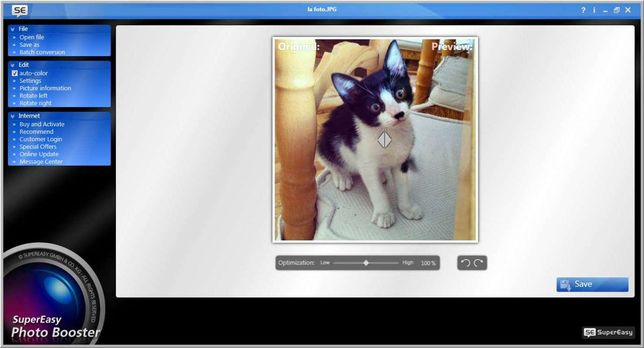Show program info via the i icon
Screen dimensions: 644x348
pyautogui.click(x=594, y=10)
